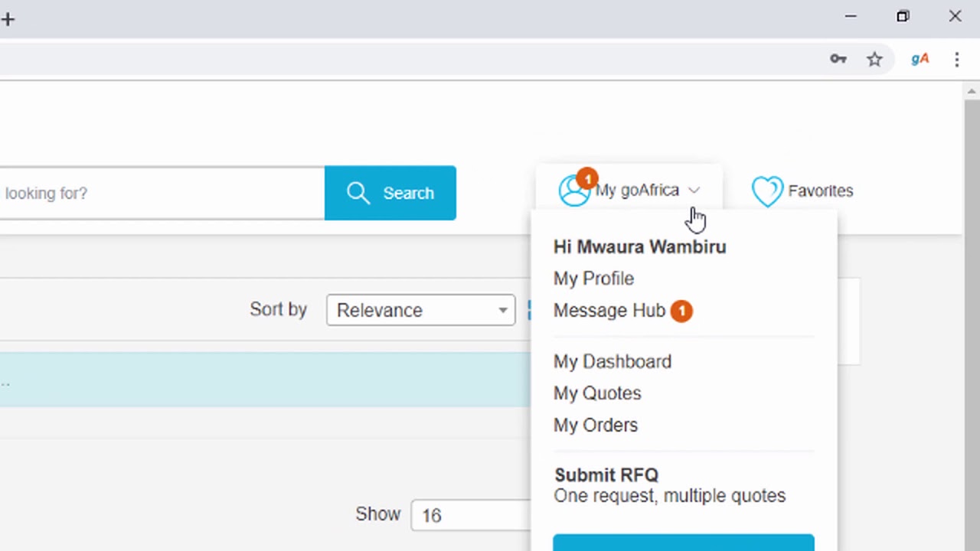Click the heart Favorites icon
Viewport: 980px width, 551px height.
(767, 191)
